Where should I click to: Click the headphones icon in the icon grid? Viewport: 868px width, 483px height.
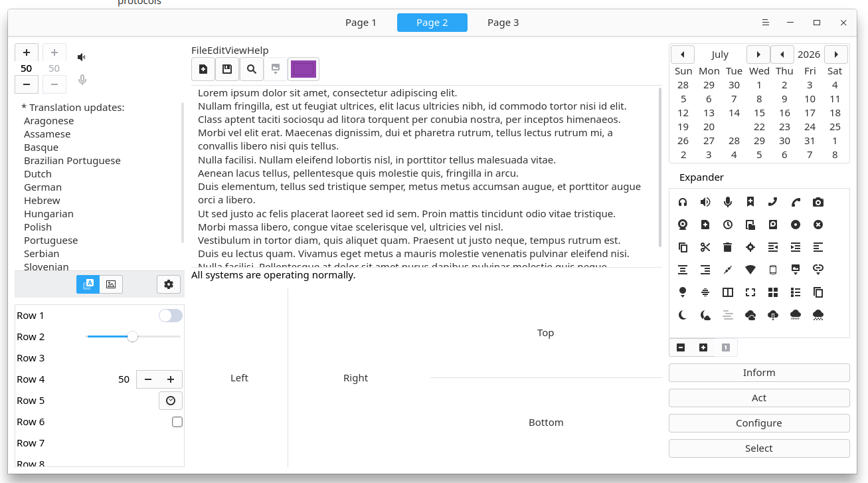(x=683, y=202)
